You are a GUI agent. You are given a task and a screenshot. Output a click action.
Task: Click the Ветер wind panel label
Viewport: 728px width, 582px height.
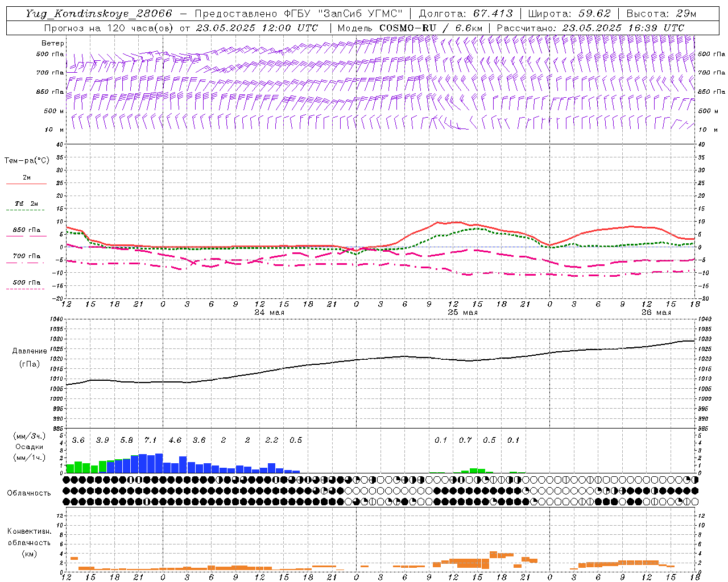click(x=53, y=43)
